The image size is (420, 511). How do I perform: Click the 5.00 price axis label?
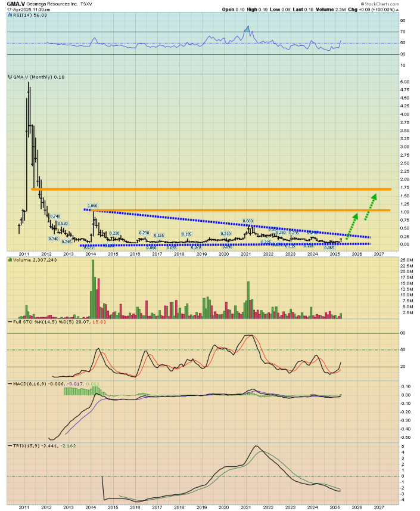pyautogui.click(x=405, y=82)
